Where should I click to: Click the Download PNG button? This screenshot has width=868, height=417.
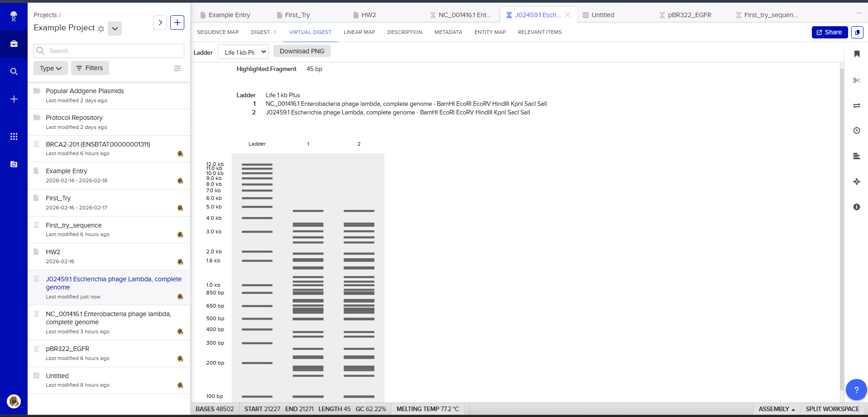[x=302, y=51]
